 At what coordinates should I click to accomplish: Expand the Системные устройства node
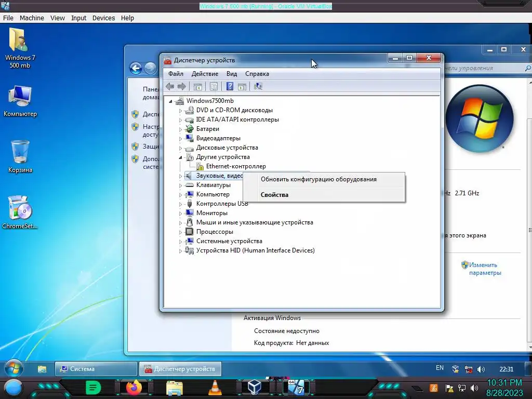[x=180, y=242]
